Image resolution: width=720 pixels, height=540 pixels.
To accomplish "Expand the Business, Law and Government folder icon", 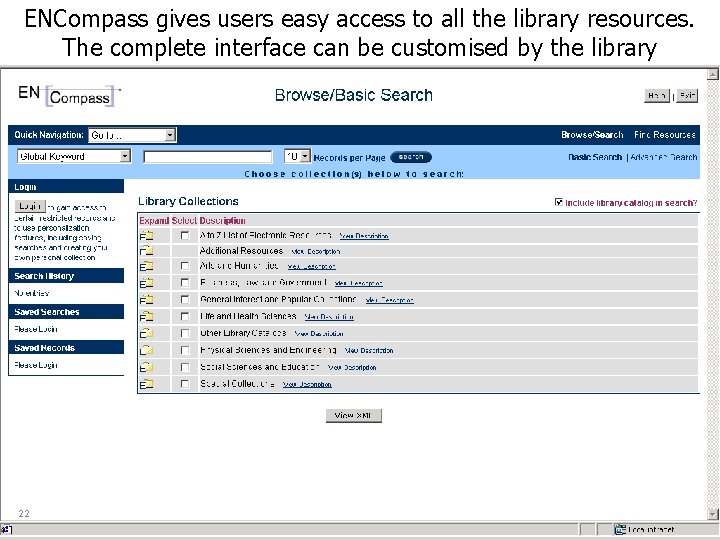I will tap(146, 283).
